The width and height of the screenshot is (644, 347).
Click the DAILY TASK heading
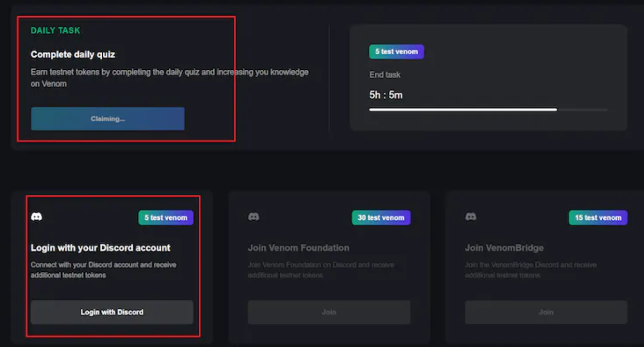click(x=55, y=30)
